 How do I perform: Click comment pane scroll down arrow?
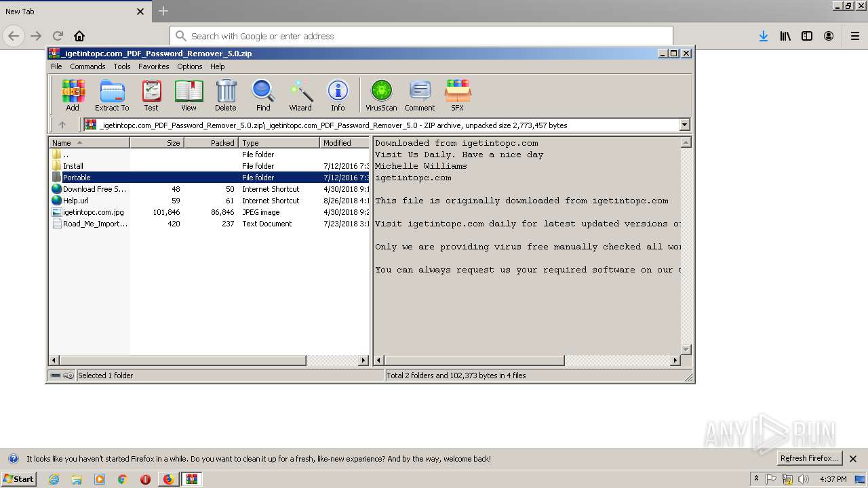click(x=686, y=349)
